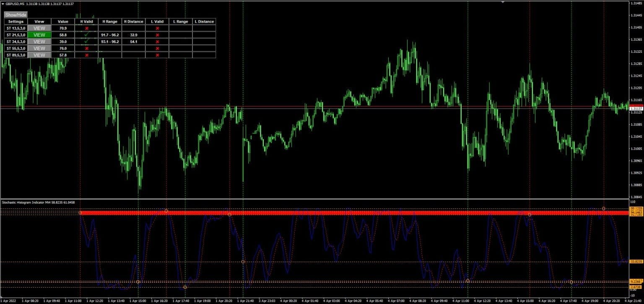644x304 pixels.
Task: Click the red cross in L Valid for ST 21,5,3,0
Action: point(157,35)
